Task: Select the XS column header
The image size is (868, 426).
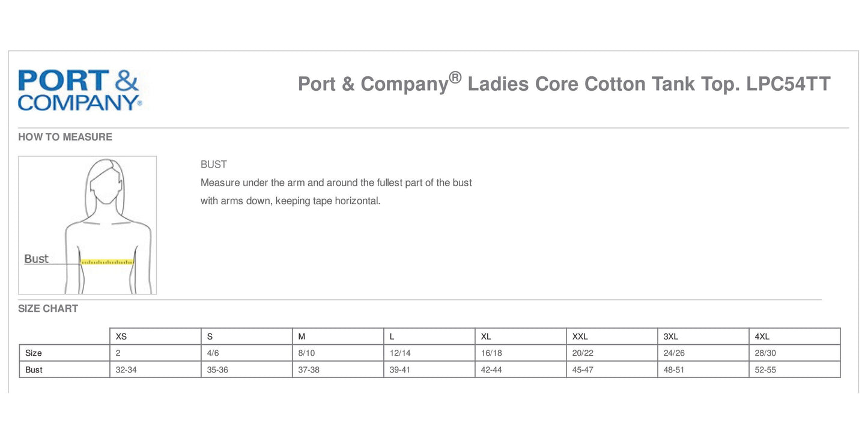Action: [121, 336]
